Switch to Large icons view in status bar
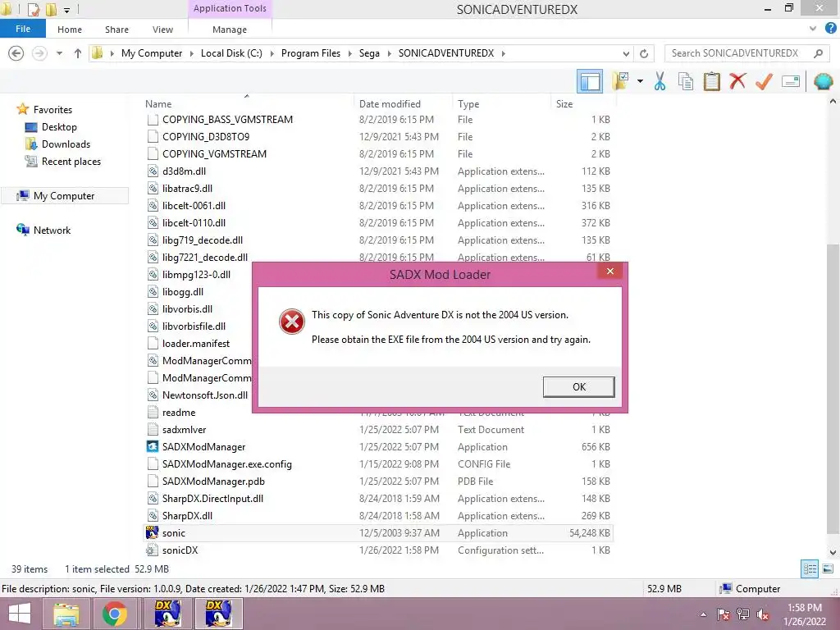This screenshot has height=630, width=840. [x=828, y=569]
